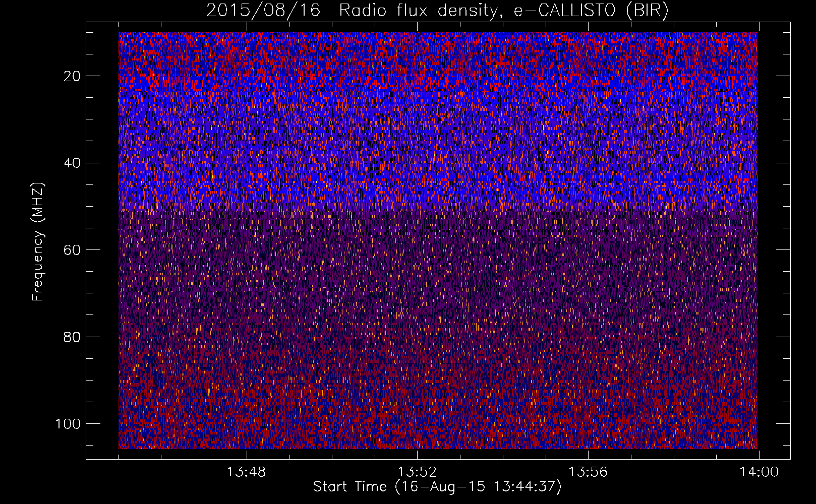Click the time tick label 14:00
The image size is (816, 504).
tap(759, 472)
